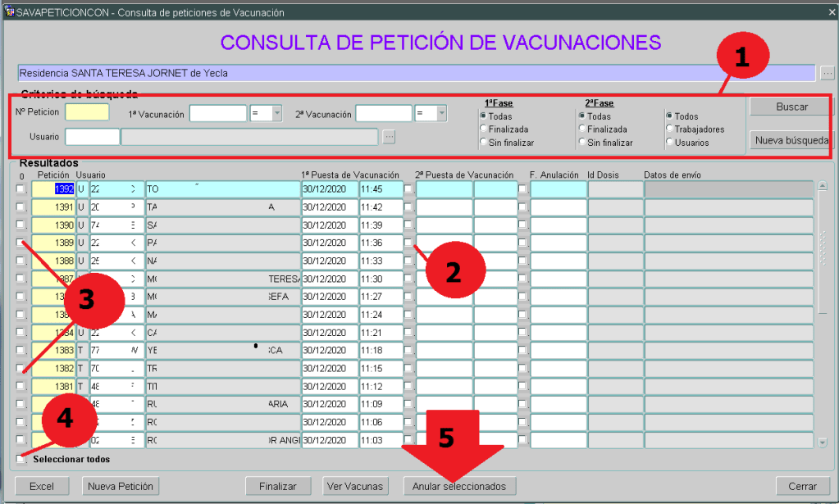Open the Usuario lookup ellipsis button
This screenshot has height=504, width=839.
[x=389, y=137]
